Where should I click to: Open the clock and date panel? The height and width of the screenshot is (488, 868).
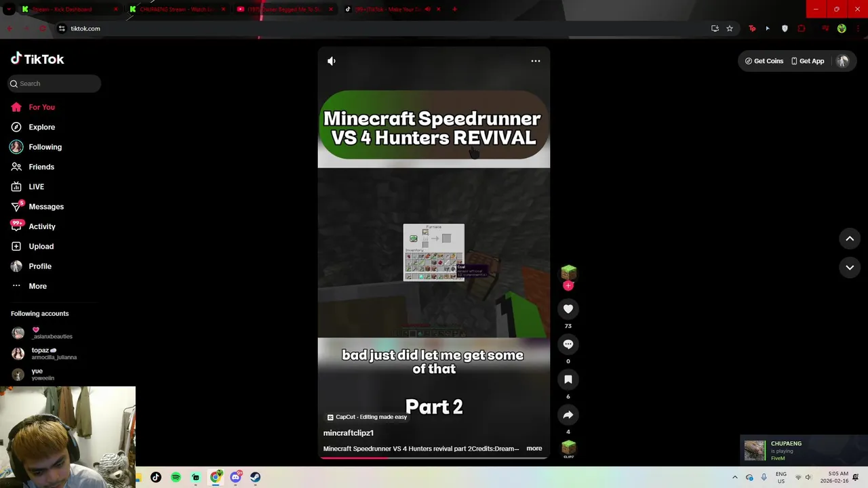click(833, 477)
